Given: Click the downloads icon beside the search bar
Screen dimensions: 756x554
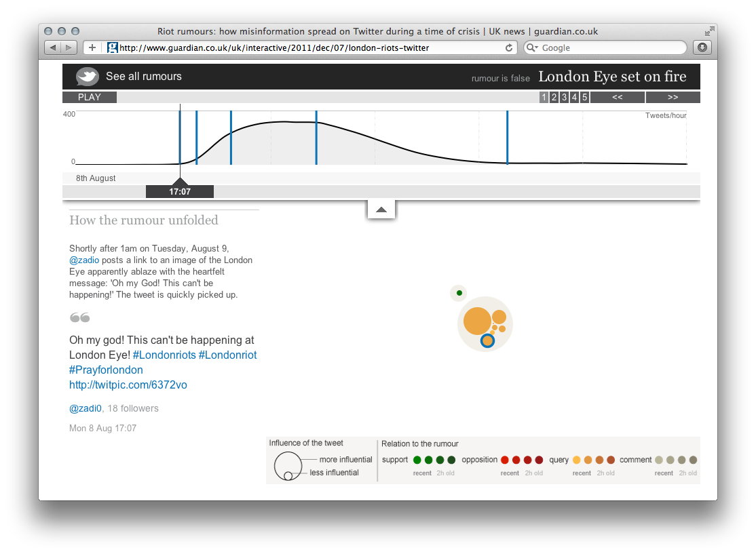Looking at the screenshot, I should pyautogui.click(x=702, y=47).
